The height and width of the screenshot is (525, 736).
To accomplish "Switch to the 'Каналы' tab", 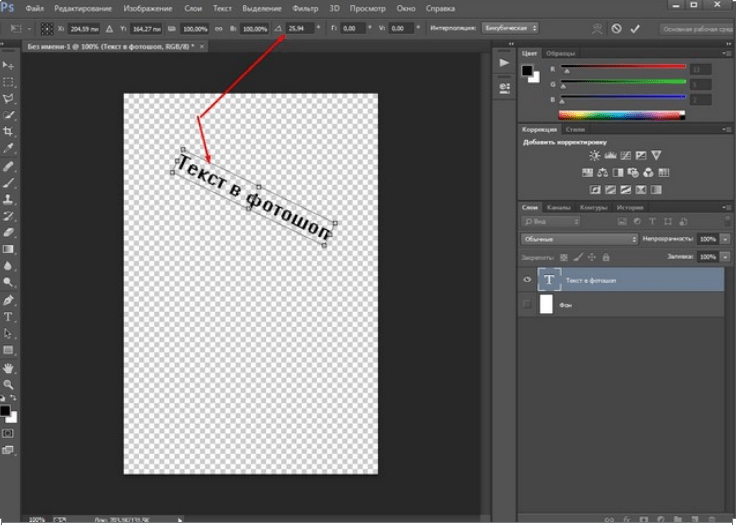I will [558, 207].
